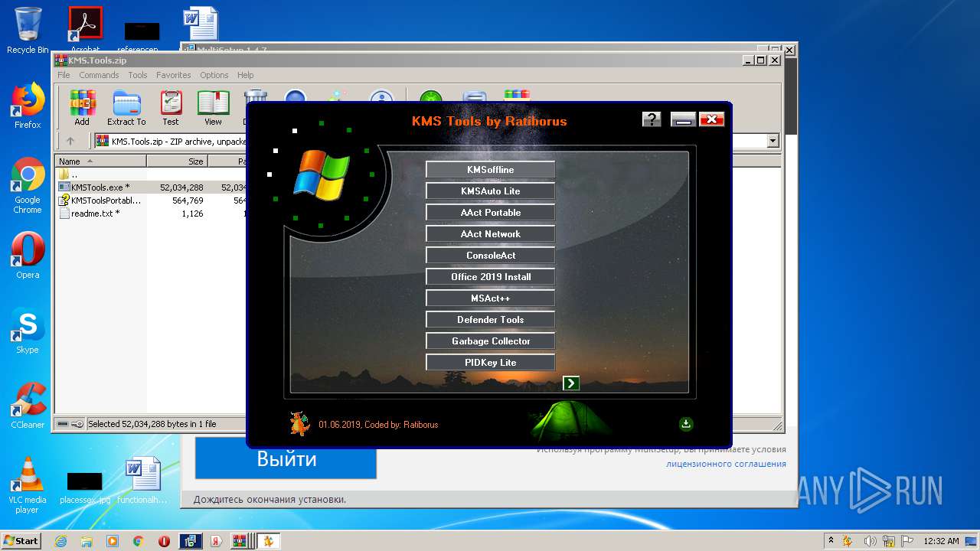Viewport: 980px width, 551px height.
Task: Launch PIDKey Lite
Action: pyautogui.click(x=491, y=363)
